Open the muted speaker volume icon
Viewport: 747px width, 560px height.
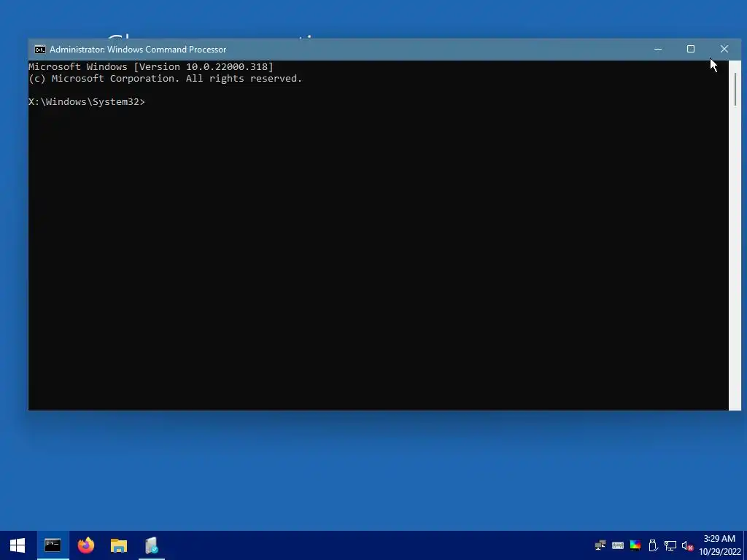pos(687,545)
